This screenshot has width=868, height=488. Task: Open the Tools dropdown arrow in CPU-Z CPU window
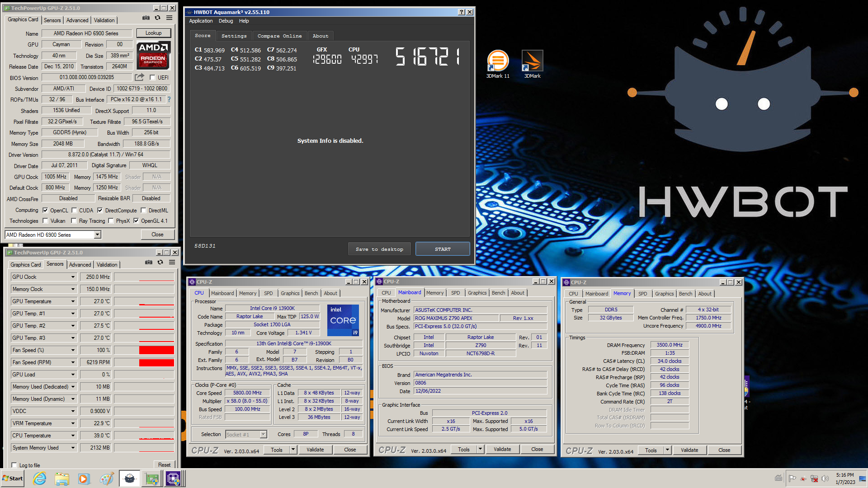tap(293, 450)
